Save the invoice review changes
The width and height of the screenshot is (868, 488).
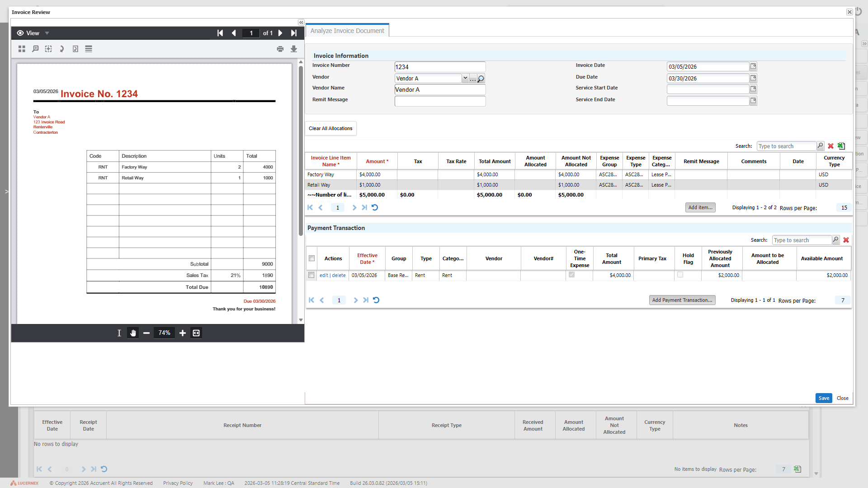click(x=824, y=398)
